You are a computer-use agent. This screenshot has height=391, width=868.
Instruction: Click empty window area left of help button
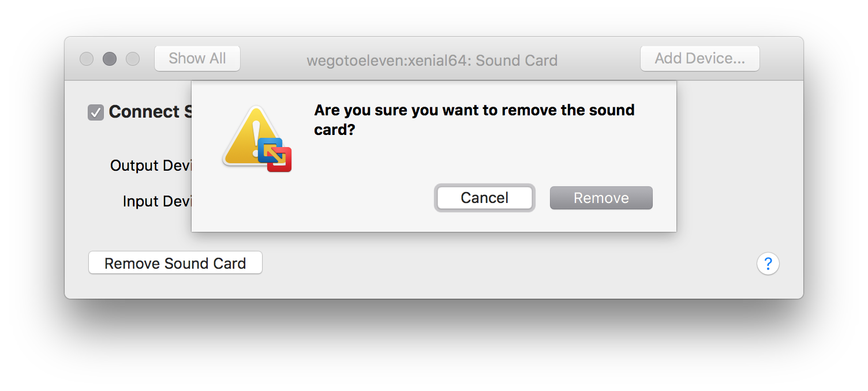point(508,264)
